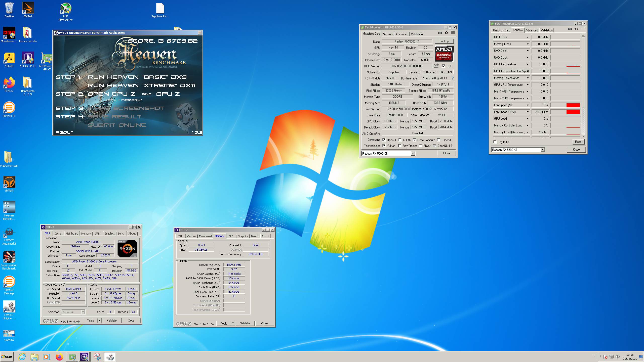644x362 pixels.
Task: Click Reset button in GPU-Z Sensors window
Action: click(578, 142)
